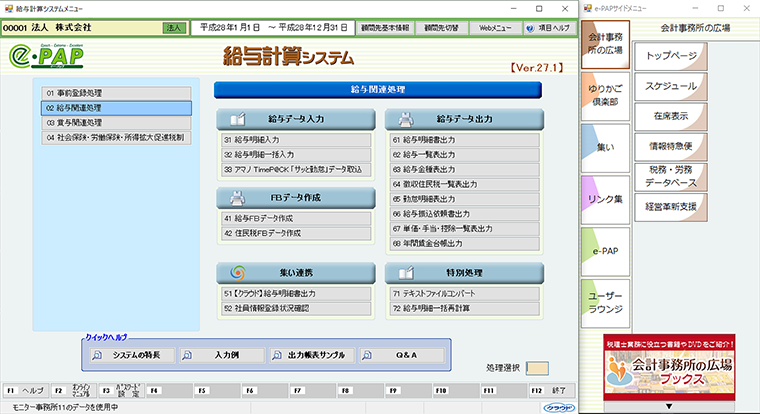This screenshot has height=414, width=760.
Task: Open スケジュール in side menu
Action: coord(671,86)
